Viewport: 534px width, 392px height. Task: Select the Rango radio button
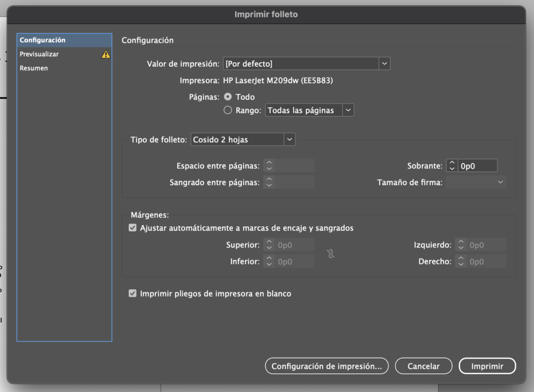(228, 111)
